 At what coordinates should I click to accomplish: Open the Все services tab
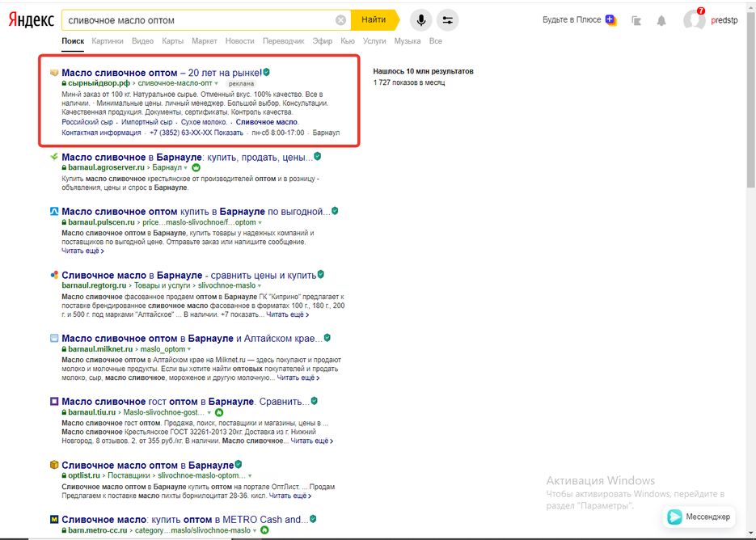coord(435,41)
